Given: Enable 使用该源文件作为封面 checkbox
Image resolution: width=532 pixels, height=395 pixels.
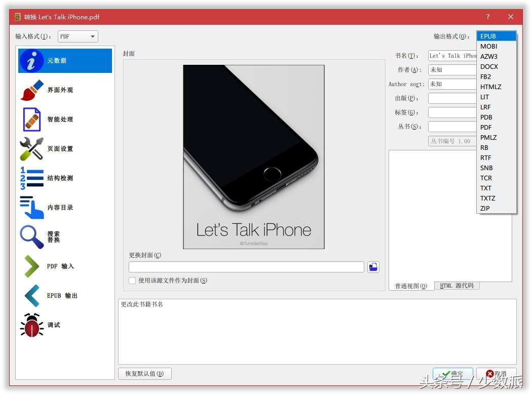Looking at the screenshot, I should (x=132, y=281).
